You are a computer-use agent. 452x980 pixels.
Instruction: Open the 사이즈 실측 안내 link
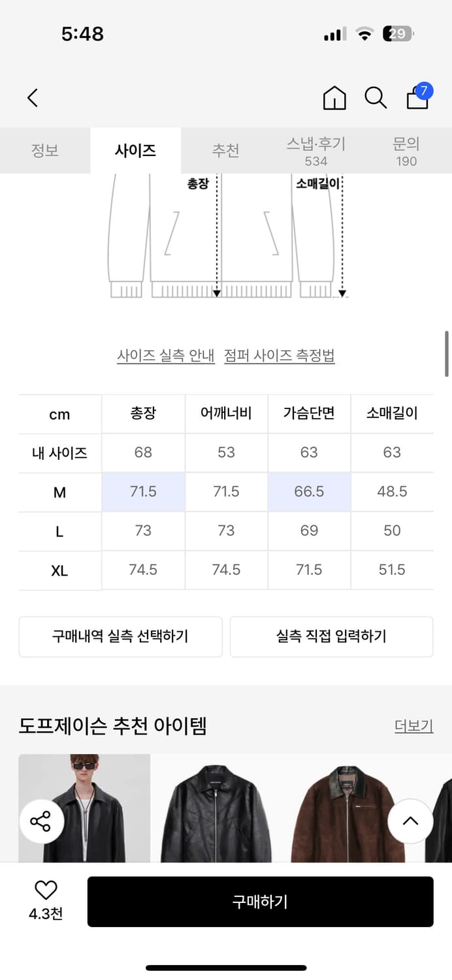[166, 356]
